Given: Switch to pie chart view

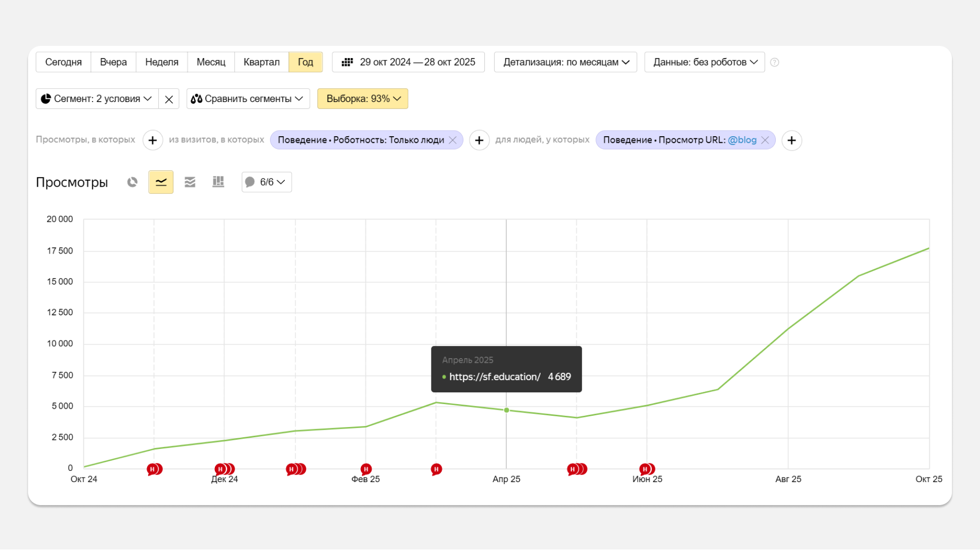Looking at the screenshot, I should point(132,182).
